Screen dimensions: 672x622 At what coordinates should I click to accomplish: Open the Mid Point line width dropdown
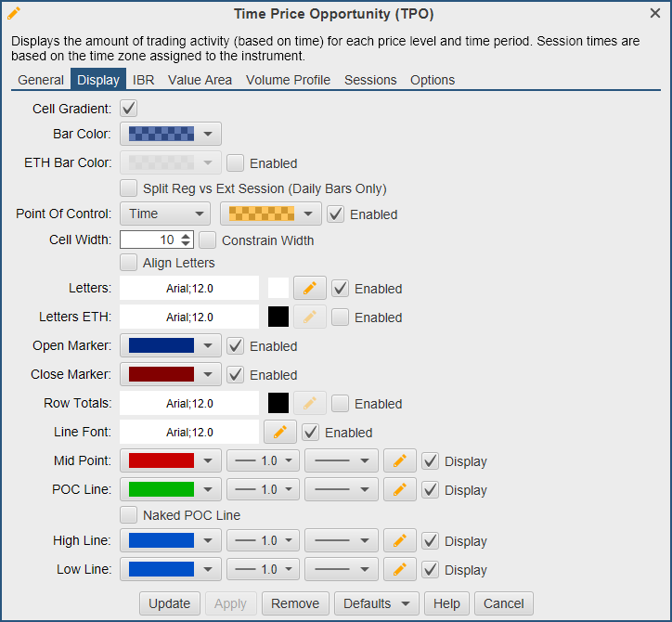(264, 461)
